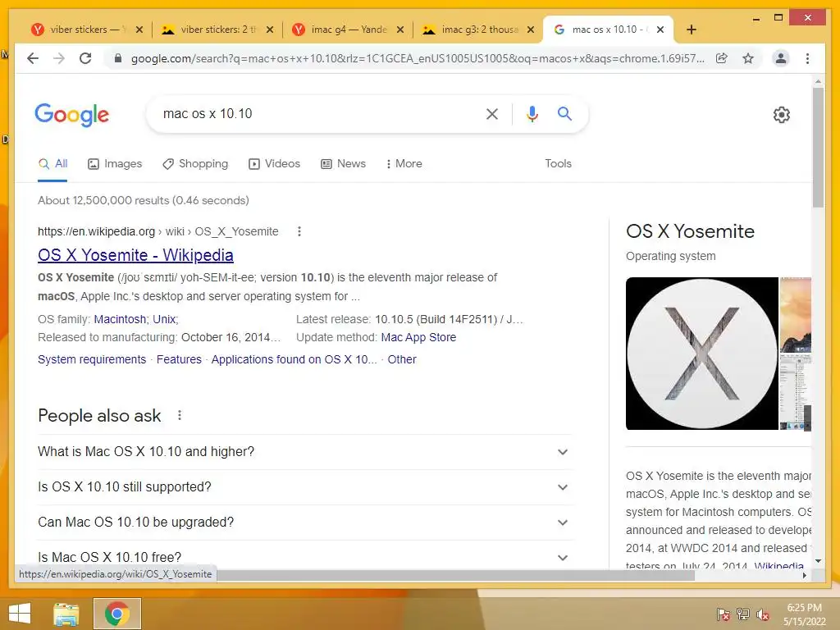Image resolution: width=840 pixels, height=630 pixels.
Task: Go to Google home via logo
Action: [x=72, y=115]
